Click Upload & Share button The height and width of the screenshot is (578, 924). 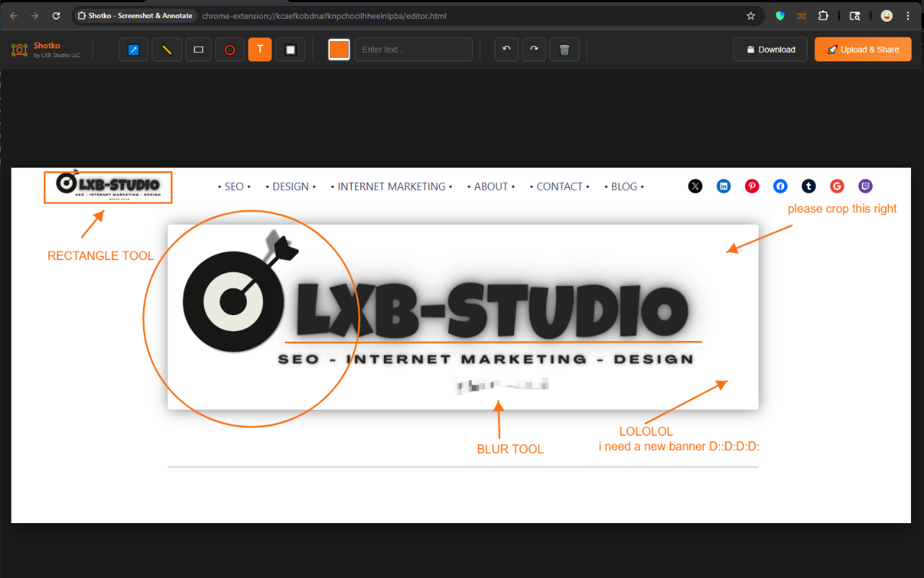coord(863,50)
